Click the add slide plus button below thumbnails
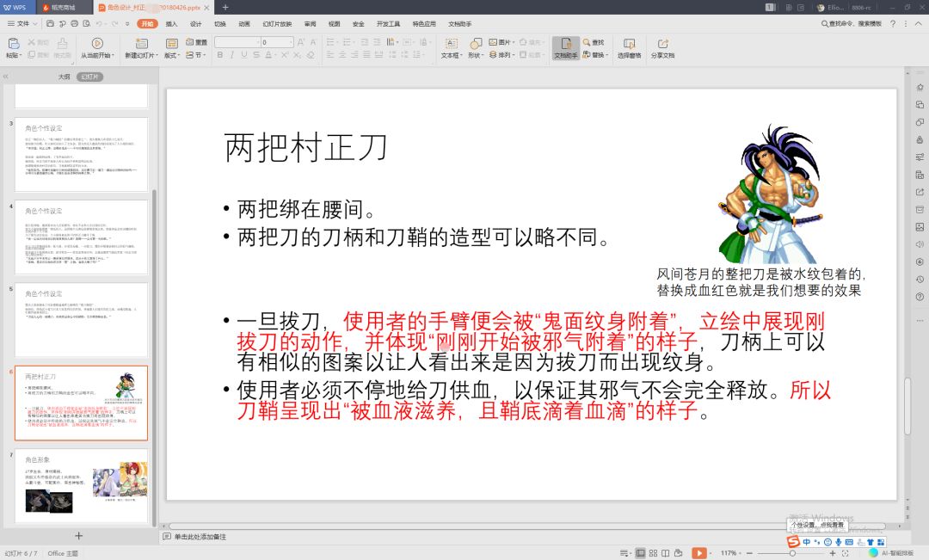Screen dimensions: 929x560 pyautogui.click(x=79, y=536)
